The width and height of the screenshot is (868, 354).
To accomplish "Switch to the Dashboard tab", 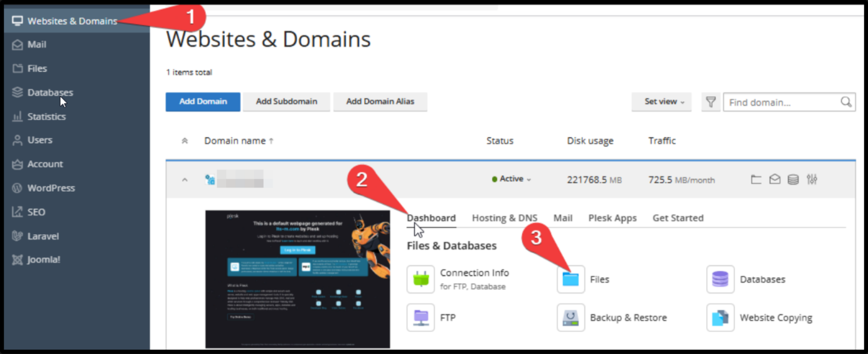I will (431, 218).
